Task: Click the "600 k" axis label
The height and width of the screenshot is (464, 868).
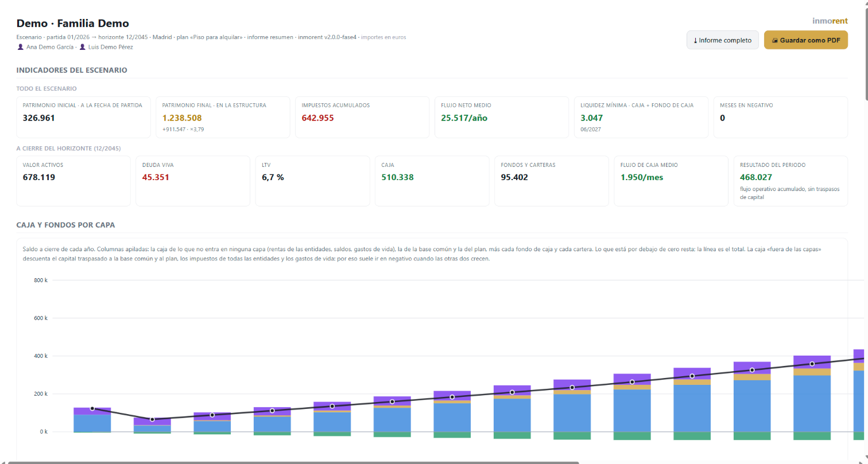Action: (x=42, y=318)
